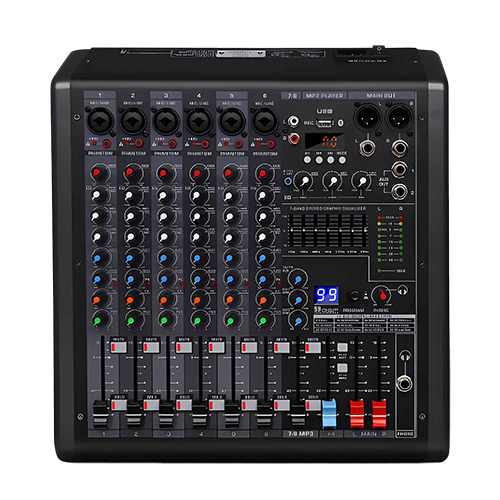Click the 7/8 MP3 channel fader cap
Screen dimensions: 500x500
pyautogui.click(x=298, y=414)
